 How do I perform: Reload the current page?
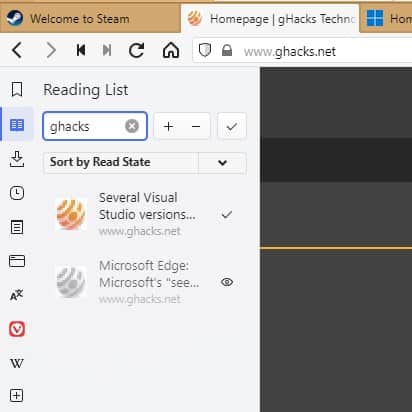137,51
